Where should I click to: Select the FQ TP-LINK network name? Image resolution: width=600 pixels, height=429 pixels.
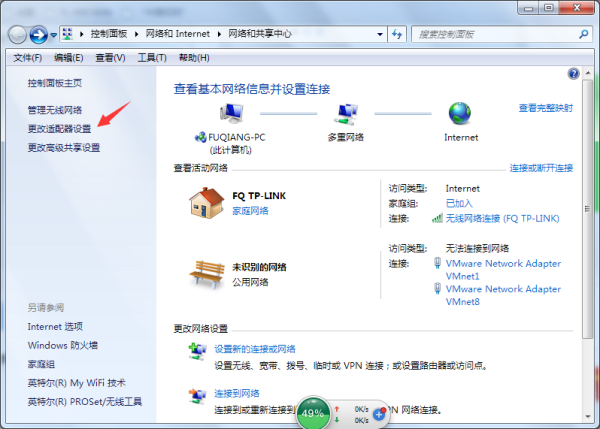[259, 196]
